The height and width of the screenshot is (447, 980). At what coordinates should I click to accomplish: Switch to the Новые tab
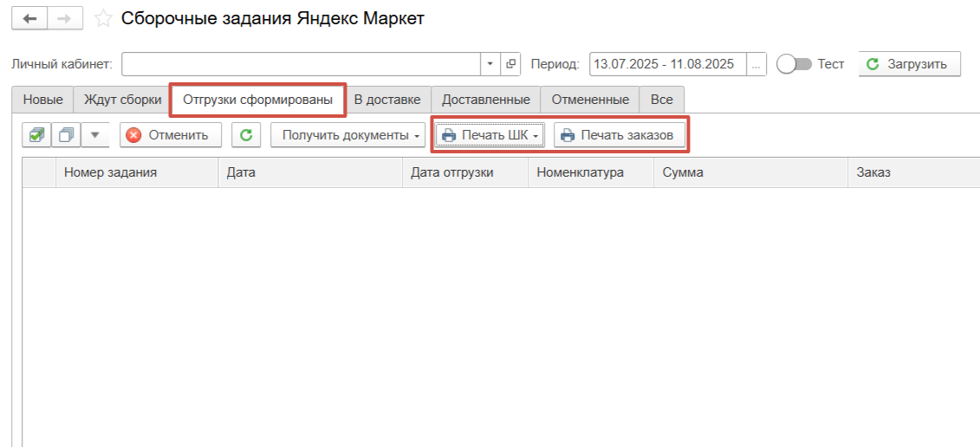[x=42, y=100]
